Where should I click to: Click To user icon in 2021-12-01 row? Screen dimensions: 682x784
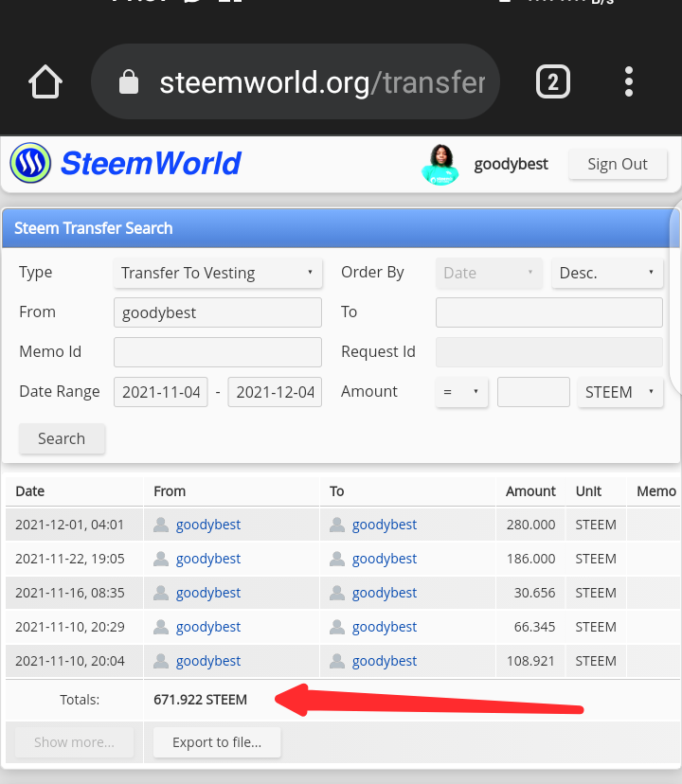[x=337, y=525]
